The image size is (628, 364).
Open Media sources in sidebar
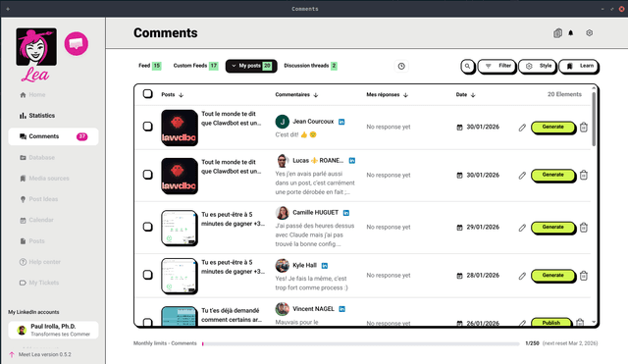coord(49,179)
